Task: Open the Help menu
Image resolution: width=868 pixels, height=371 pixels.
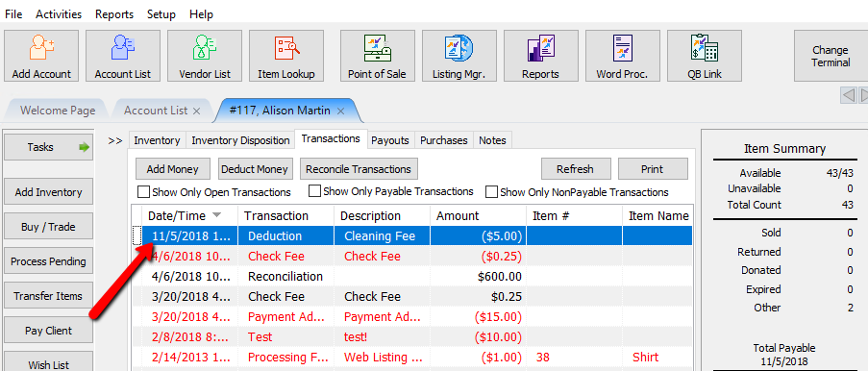Action: click(201, 14)
